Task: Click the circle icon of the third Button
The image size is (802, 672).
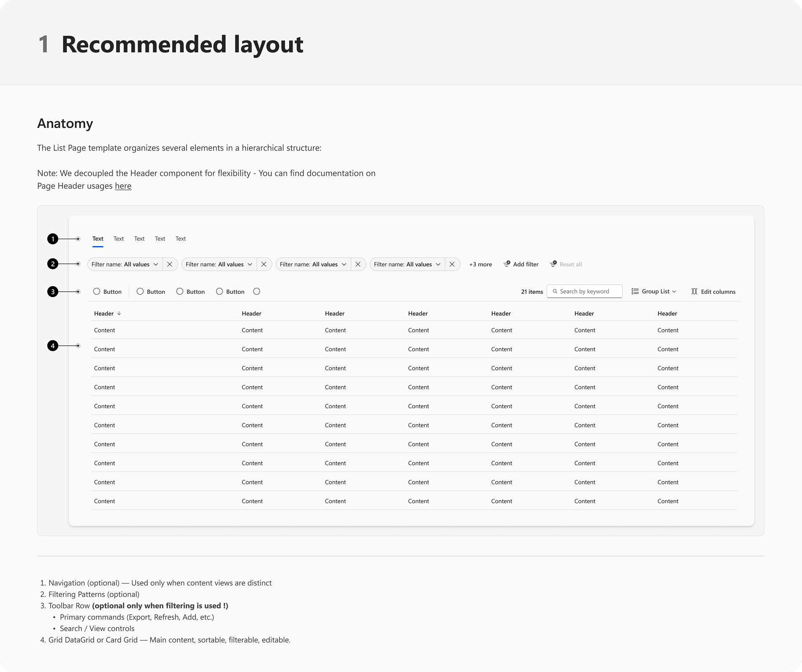Action: [x=180, y=291]
